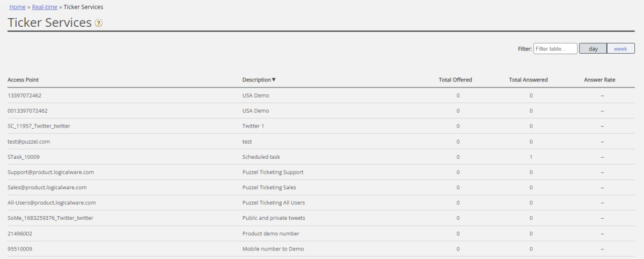Click the STask_10009 access point
The width and height of the screenshot is (644, 259).
tap(24, 157)
